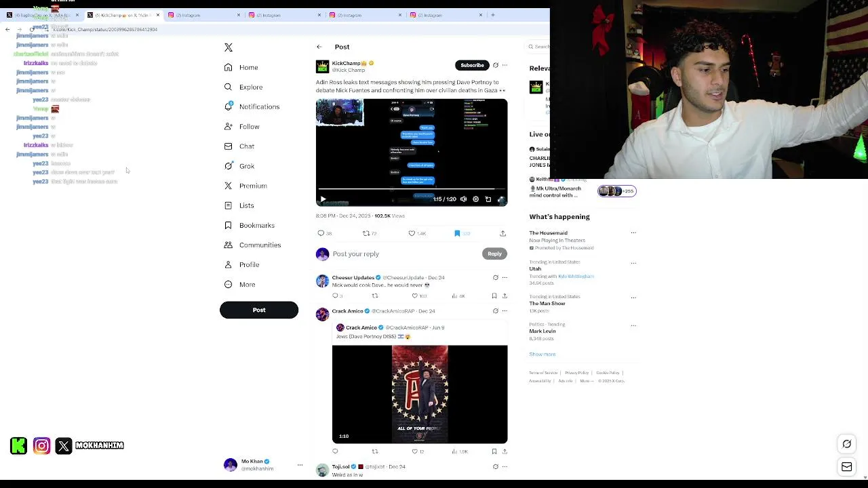Repost the Cheesur Updates comment
868x488 pixels.
[x=374, y=296]
